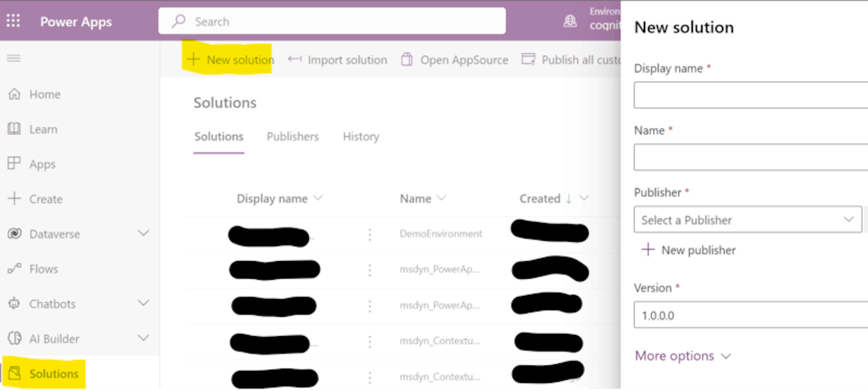The image size is (868, 391).
Task: Click the Home house icon
Action: [x=14, y=94]
